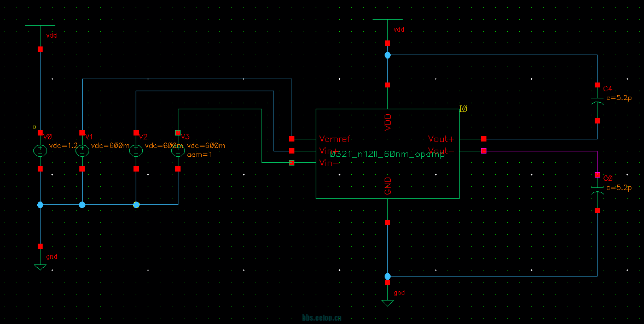The height and width of the screenshot is (324, 644).
Task: Select the V2 voltage source symbol
Action: 136,151
